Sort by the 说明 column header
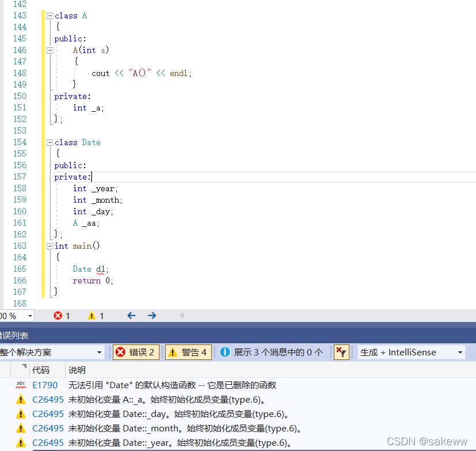Viewport: 476px width, 451px height. [77, 370]
